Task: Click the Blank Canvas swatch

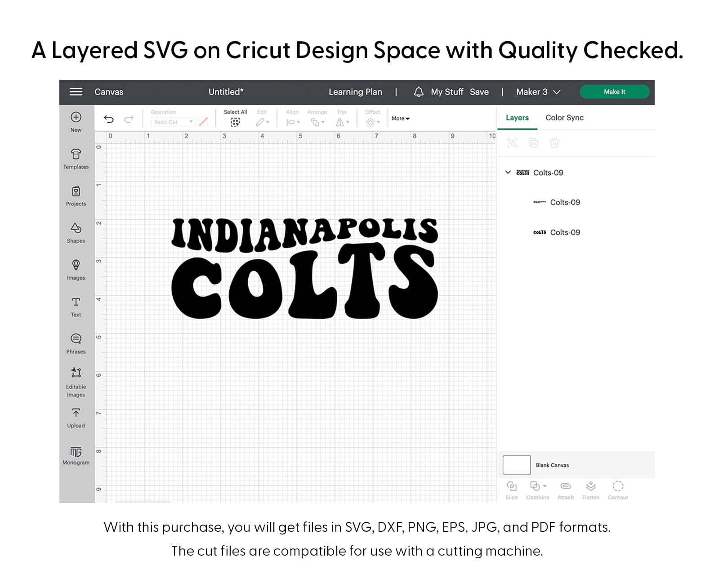Action: tap(517, 465)
